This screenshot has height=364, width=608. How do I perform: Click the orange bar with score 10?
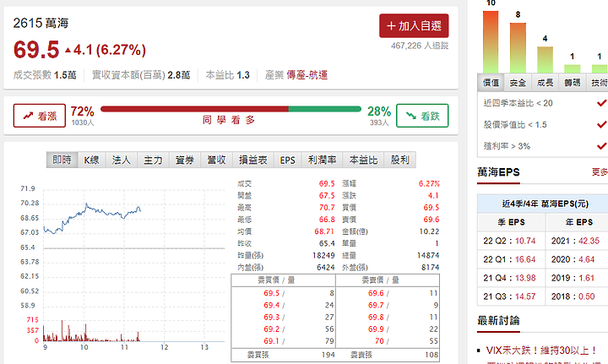(491, 42)
